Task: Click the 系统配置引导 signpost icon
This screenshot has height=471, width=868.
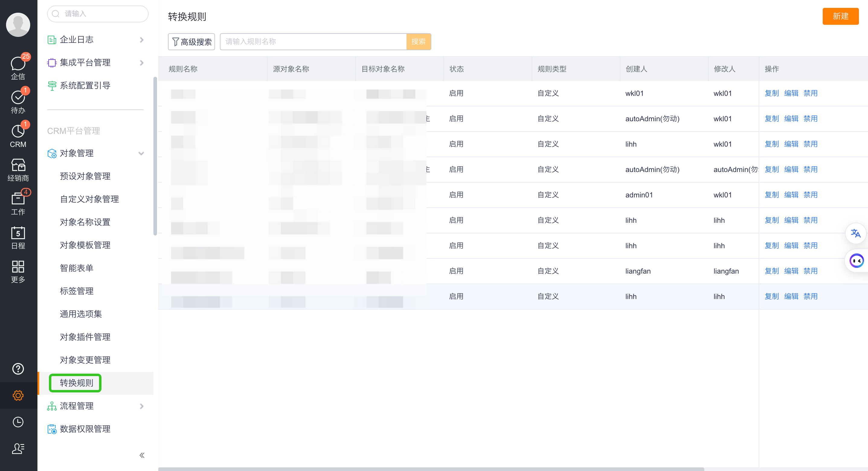Action: click(x=52, y=86)
